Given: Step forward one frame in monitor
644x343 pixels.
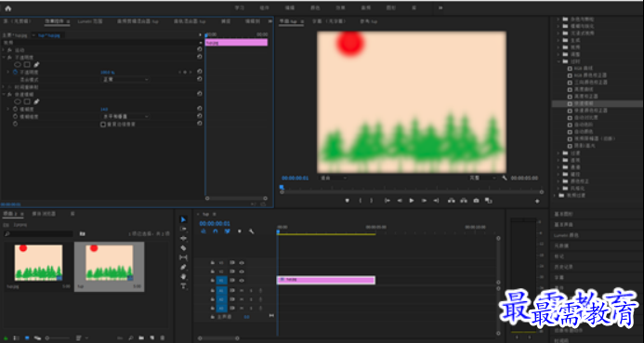Looking at the screenshot, I should [x=424, y=201].
